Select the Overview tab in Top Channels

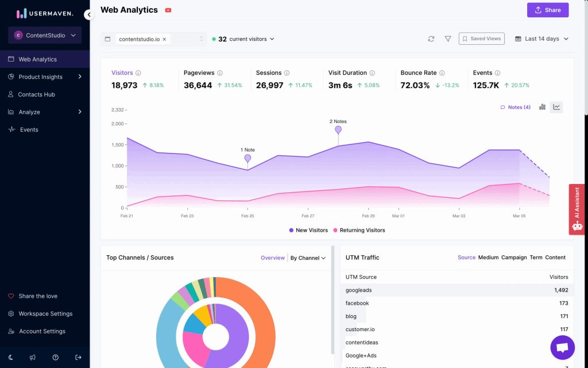[x=273, y=258]
